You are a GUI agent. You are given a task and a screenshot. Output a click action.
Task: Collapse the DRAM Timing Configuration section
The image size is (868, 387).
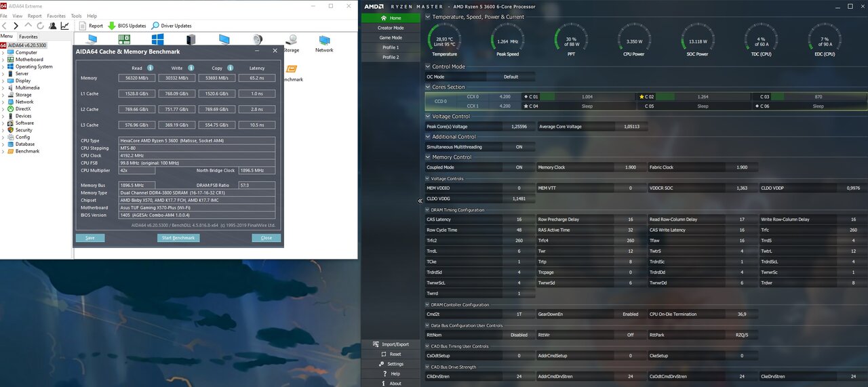click(428, 210)
